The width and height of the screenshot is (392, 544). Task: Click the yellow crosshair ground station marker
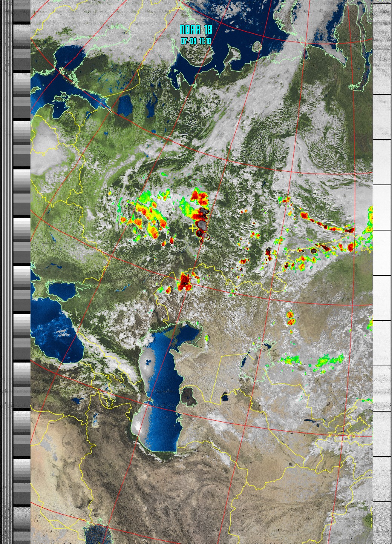point(193,228)
